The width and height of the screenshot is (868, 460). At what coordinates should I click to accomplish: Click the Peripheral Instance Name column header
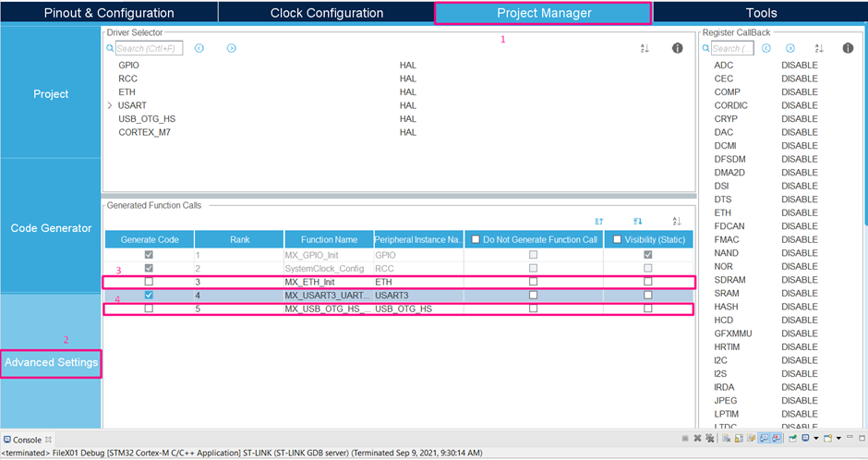[419, 239]
